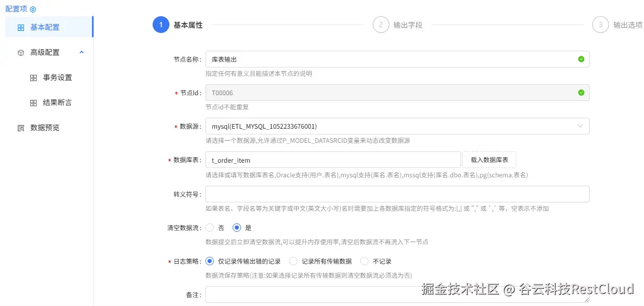Click the 基本配置 grid icon
The image size is (644, 306).
[21, 28]
